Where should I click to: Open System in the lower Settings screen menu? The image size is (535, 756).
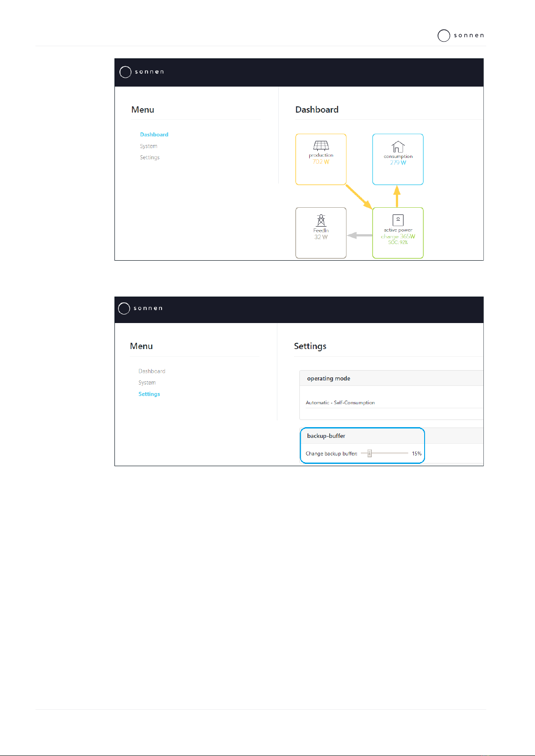click(147, 383)
